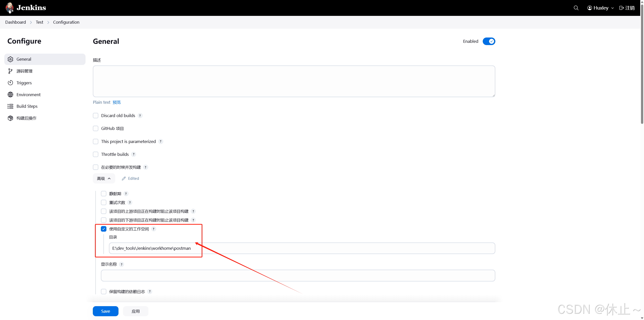Viewport: 644px width, 320px height.
Task: Expand the Test breadcrumb chevron menu
Action: coord(48,22)
